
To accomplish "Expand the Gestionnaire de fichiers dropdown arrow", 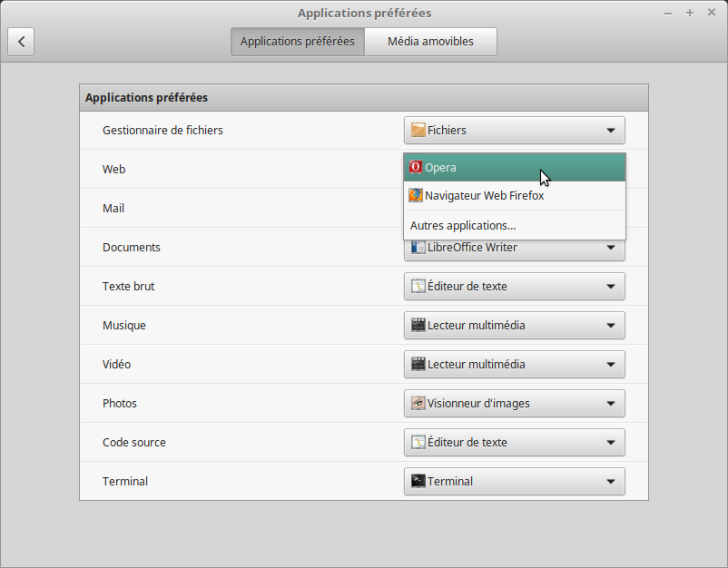I will 611,131.
